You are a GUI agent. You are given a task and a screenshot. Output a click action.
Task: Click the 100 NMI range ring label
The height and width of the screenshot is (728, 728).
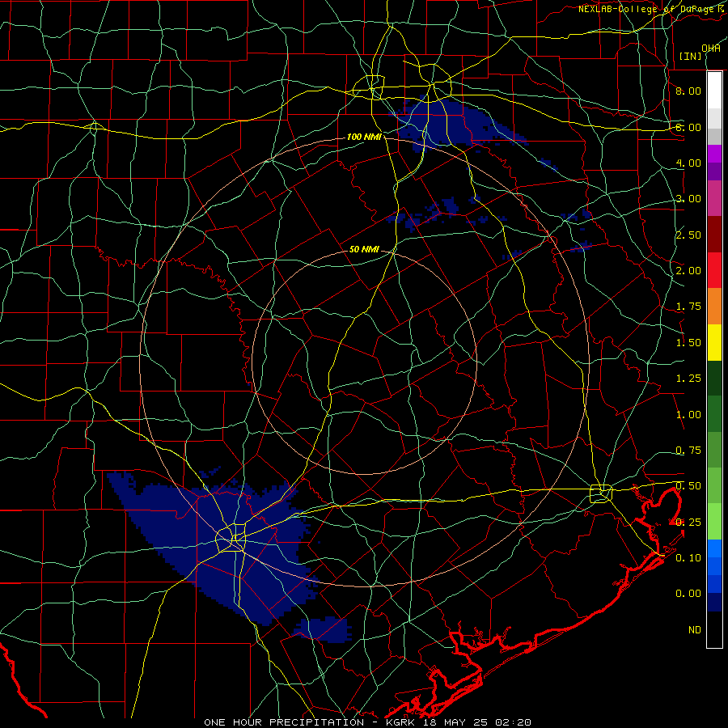pos(364,137)
